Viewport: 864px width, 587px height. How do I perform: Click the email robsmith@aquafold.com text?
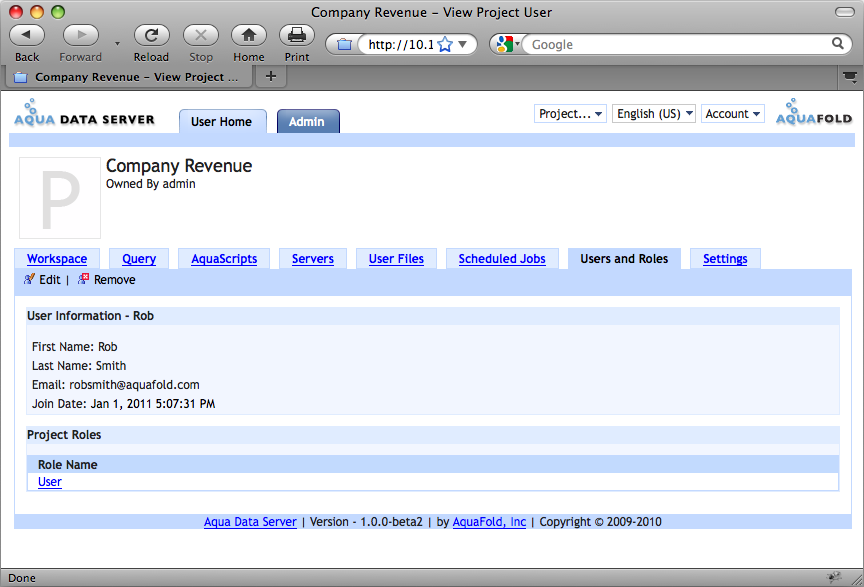click(x=134, y=385)
